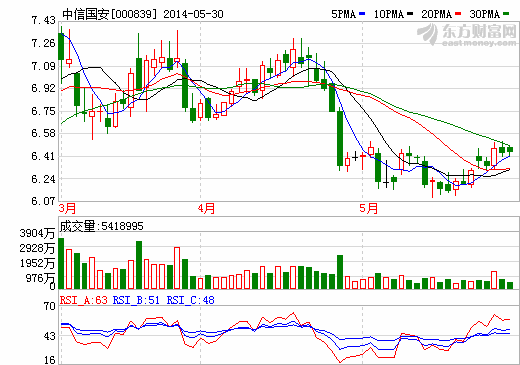The width and height of the screenshot is (520, 365).
Task: Click the 6.75 price axis label
Action: click(x=43, y=111)
